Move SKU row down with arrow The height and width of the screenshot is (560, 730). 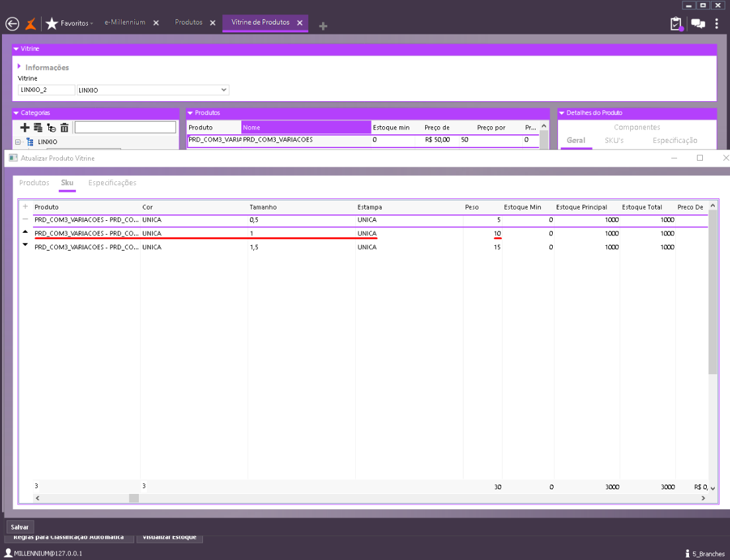click(26, 245)
